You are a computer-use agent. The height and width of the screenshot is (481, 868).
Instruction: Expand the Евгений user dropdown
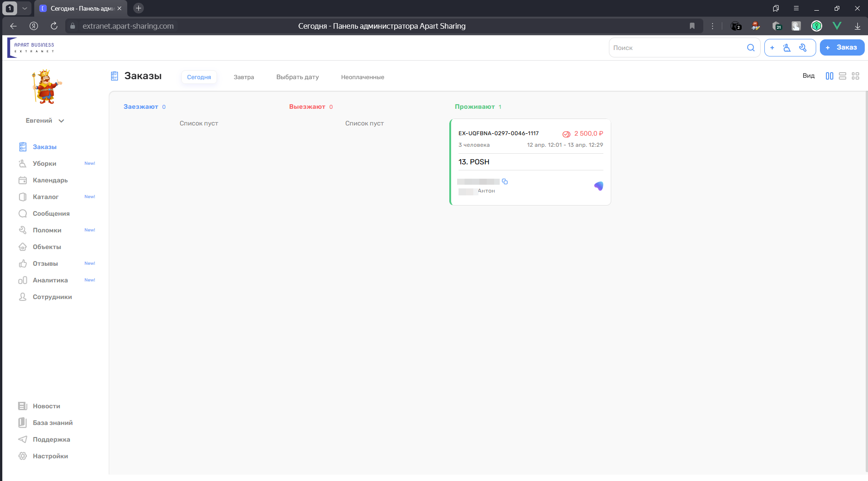click(61, 121)
